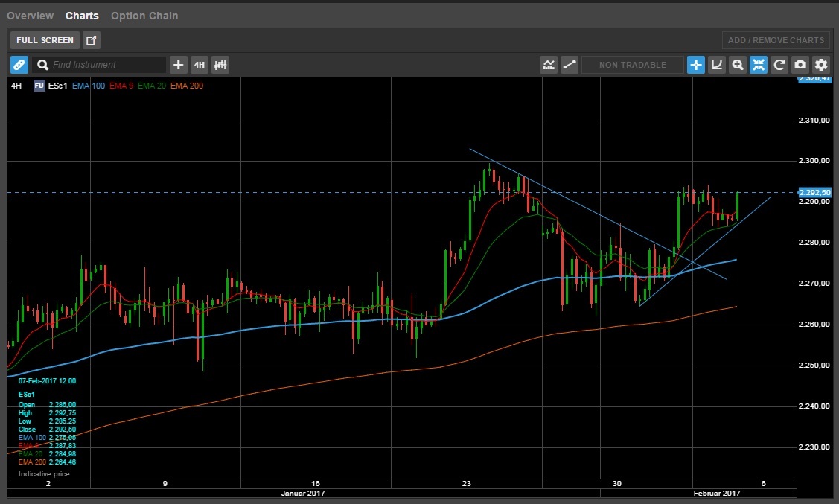
Task: Select the trendline drawing tool
Action: point(570,65)
